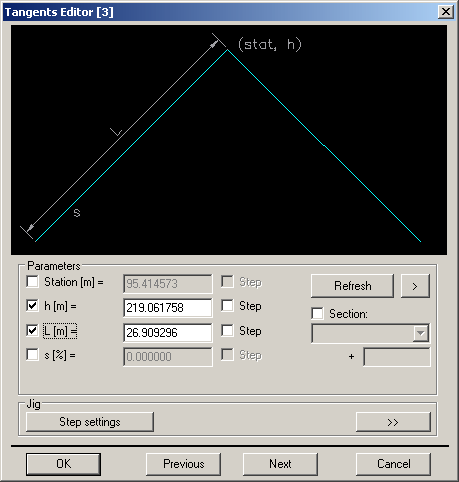Go to the Previous tangent
459x482 pixels.
(183, 464)
